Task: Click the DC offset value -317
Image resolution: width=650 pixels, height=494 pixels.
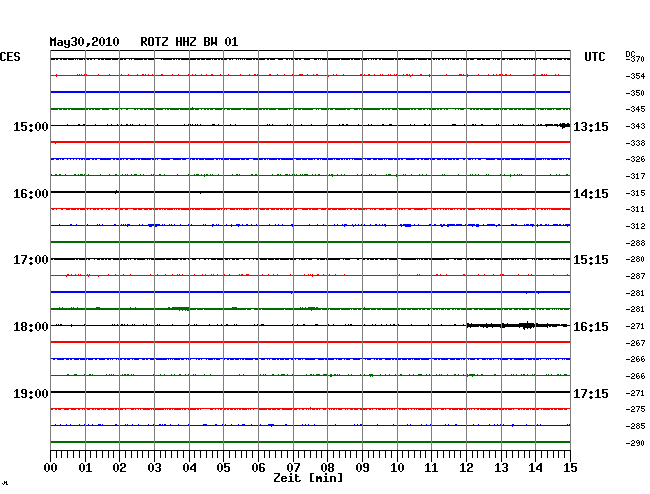Action: point(635,177)
